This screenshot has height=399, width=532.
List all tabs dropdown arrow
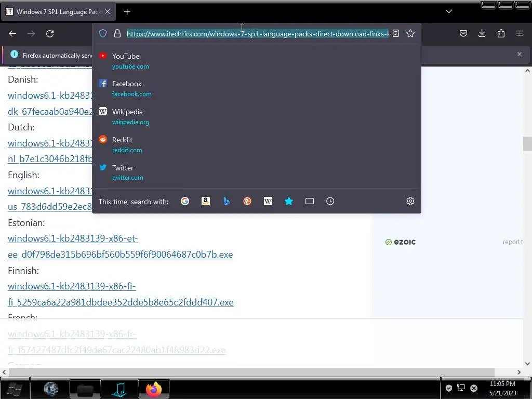click(448, 11)
